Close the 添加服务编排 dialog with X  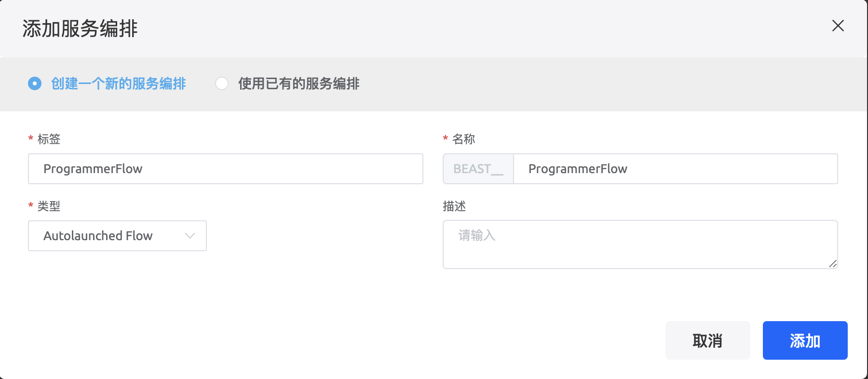838,26
